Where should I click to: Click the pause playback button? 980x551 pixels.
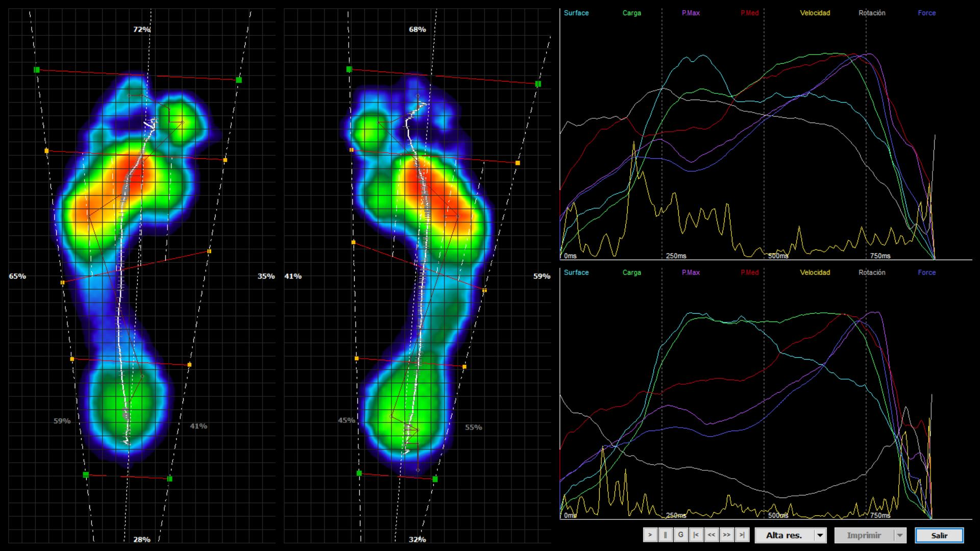[665, 535]
